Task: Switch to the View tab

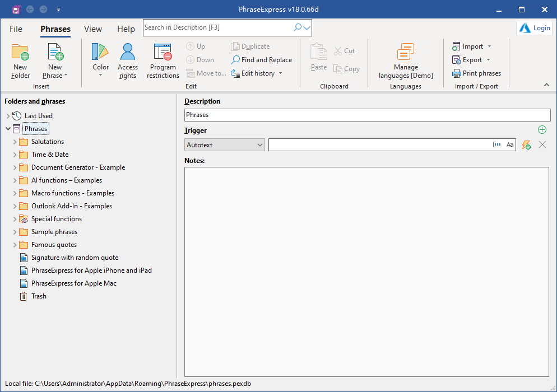Action: click(x=93, y=29)
